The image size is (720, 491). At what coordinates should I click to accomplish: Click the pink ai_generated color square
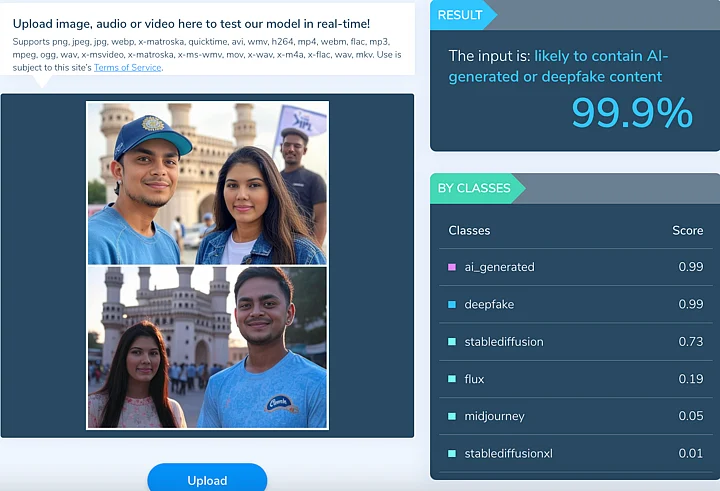[x=452, y=267]
